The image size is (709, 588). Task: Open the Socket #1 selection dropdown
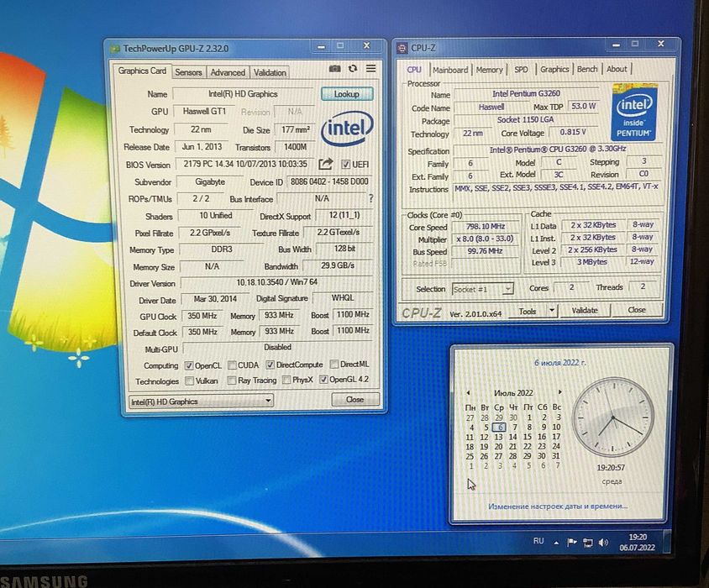pyautogui.click(x=482, y=289)
